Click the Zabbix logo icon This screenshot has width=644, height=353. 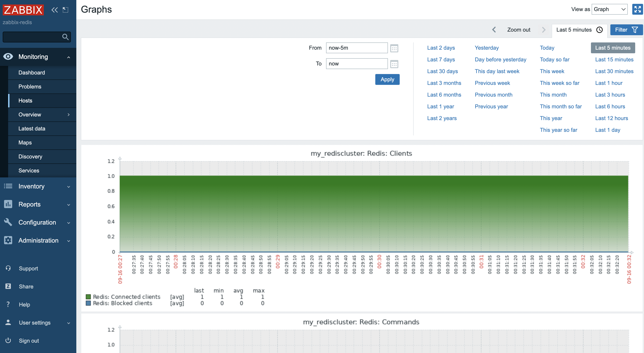pyautogui.click(x=23, y=9)
